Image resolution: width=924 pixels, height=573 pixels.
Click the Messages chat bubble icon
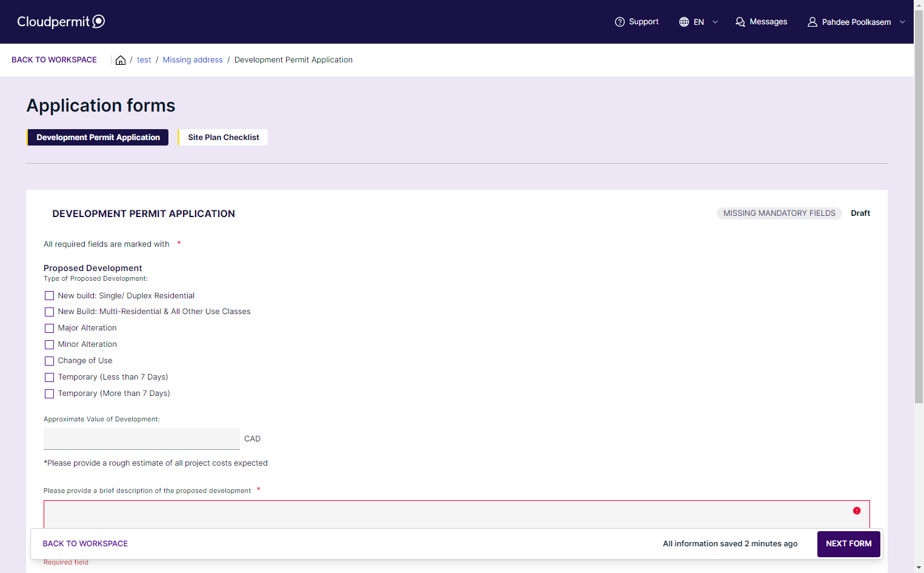click(740, 22)
